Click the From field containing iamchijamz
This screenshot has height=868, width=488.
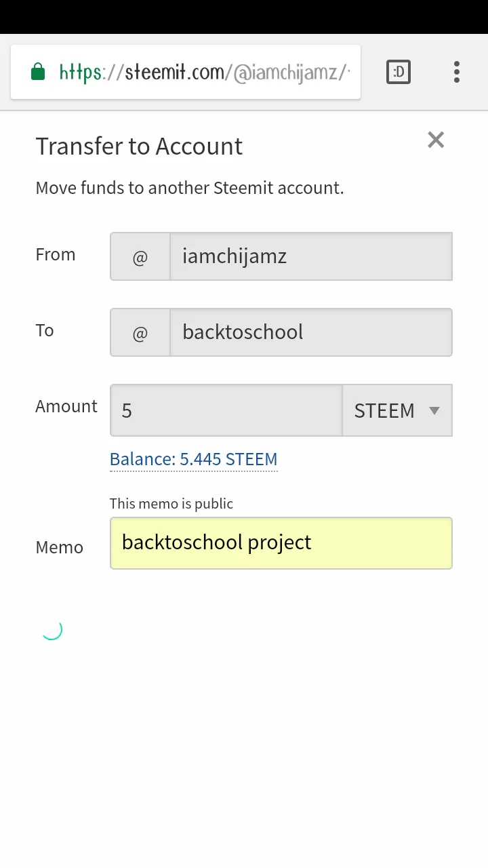click(x=310, y=256)
